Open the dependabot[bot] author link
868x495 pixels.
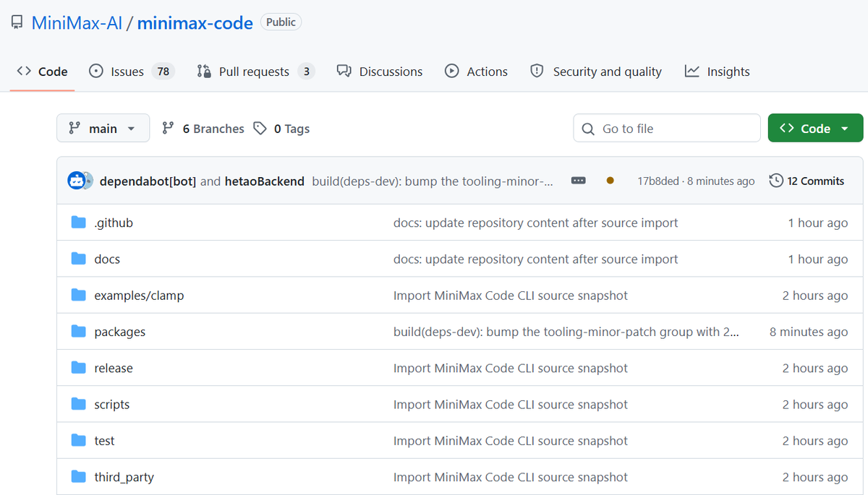point(148,181)
